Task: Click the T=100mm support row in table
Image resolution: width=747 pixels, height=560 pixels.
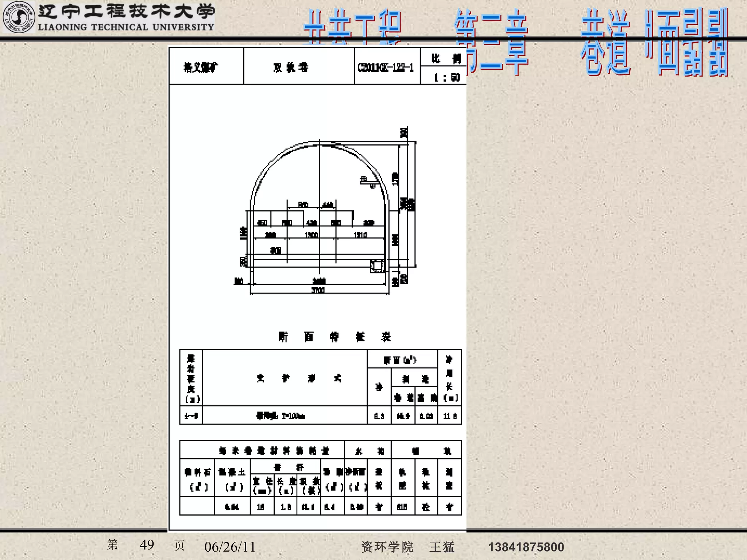Action: pos(281,416)
